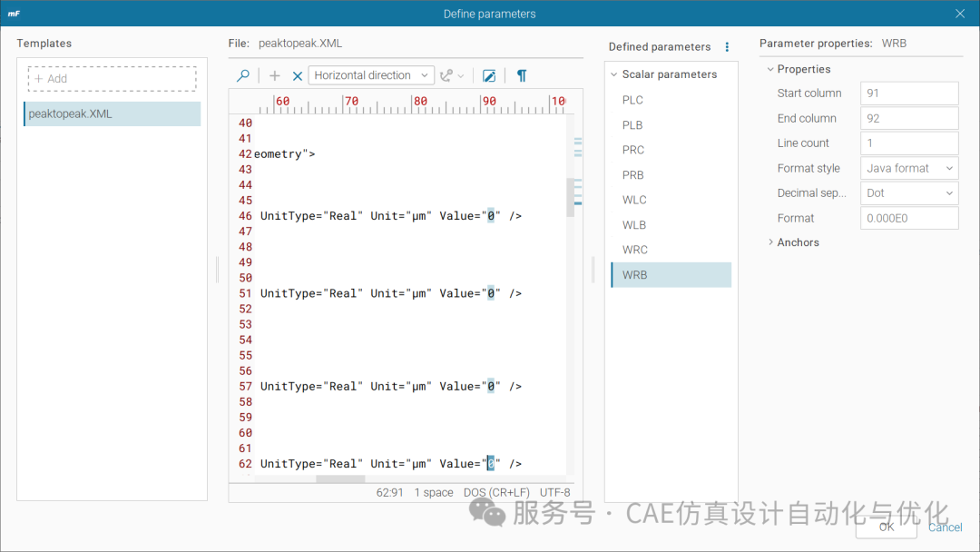
Task: Click the 'eometry">' text on line 42
Action: (x=284, y=153)
